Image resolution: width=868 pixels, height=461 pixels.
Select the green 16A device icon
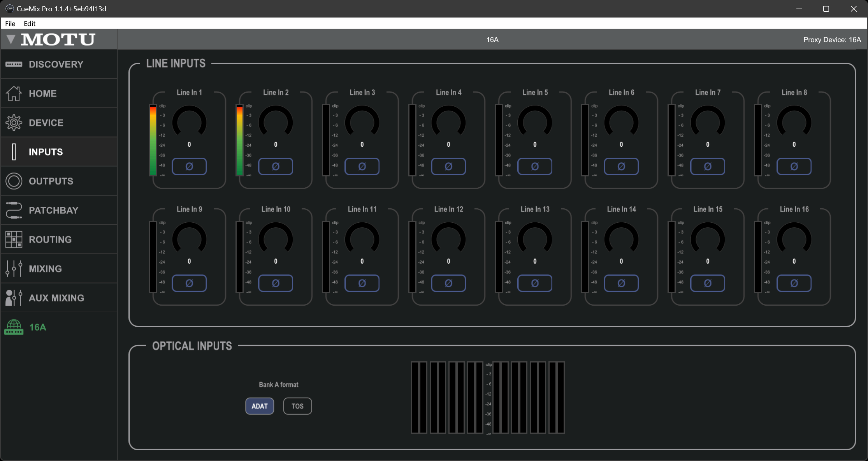pyautogui.click(x=14, y=327)
